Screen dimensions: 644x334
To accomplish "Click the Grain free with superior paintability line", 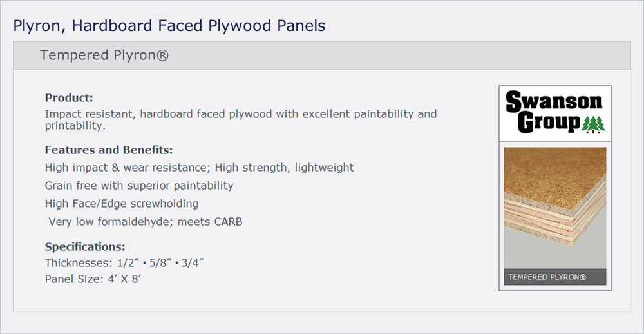I will (139, 186).
